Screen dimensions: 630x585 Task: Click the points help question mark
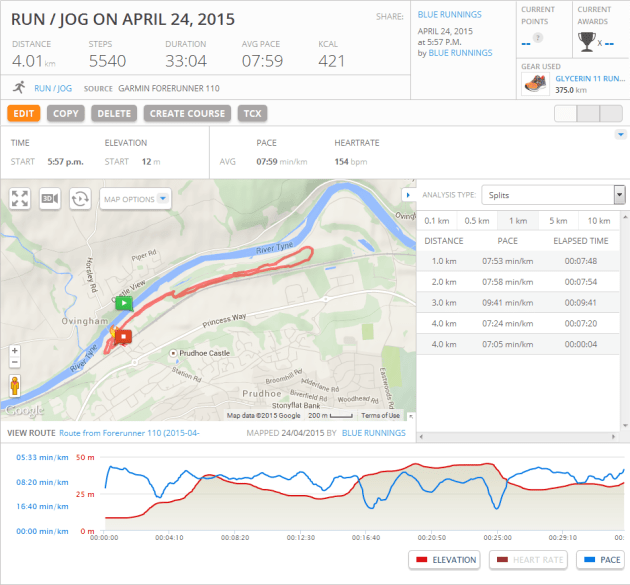(538, 38)
